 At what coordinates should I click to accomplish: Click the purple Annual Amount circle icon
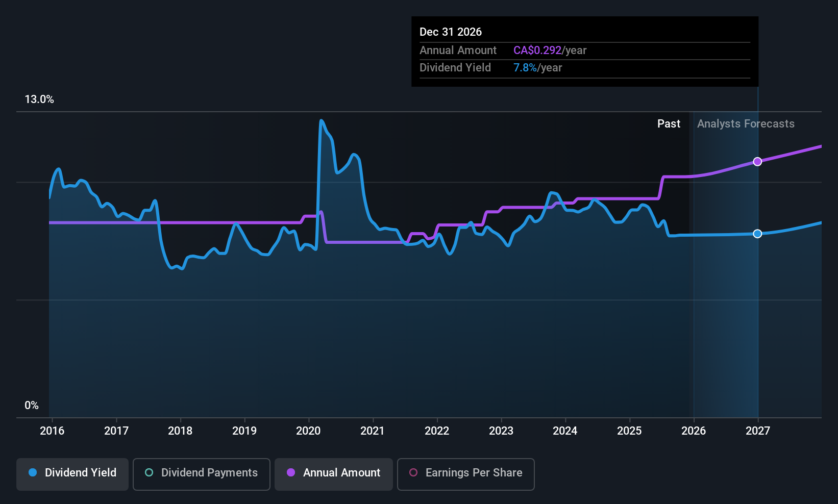[x=290, y=473]
